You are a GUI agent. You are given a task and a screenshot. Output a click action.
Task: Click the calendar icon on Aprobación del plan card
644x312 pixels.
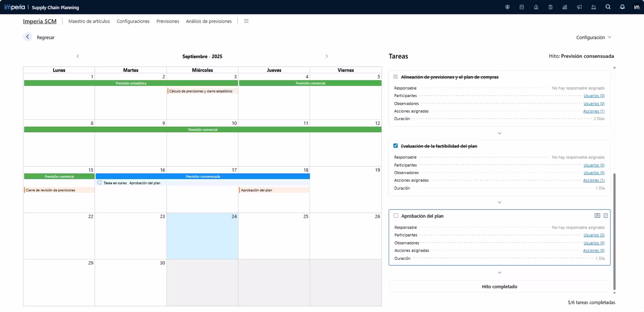pyautogui.click(x=606, y=215)
